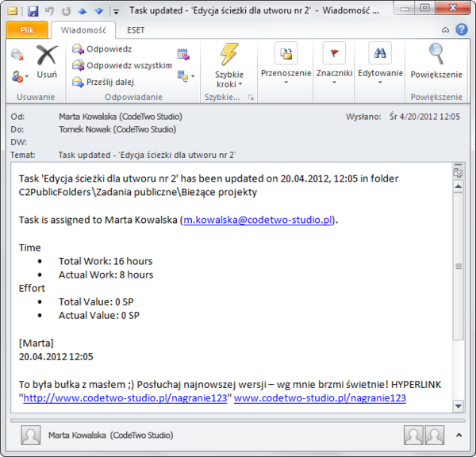Click the Szybkie kroki lightning icon

tap(229, 54)
